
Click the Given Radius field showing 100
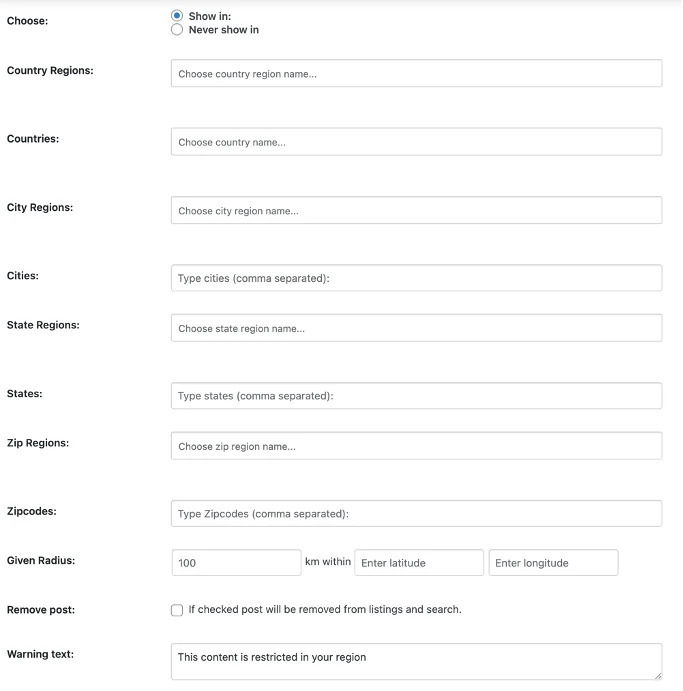[x=236, y=563]
